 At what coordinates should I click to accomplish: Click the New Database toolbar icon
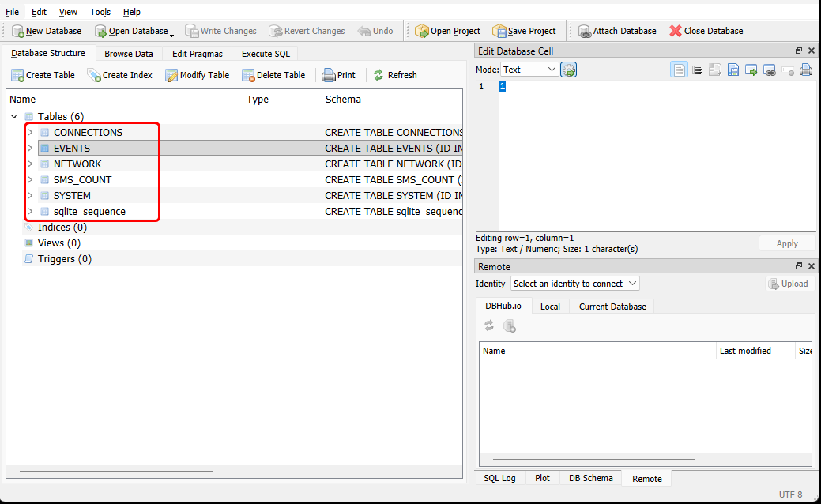click(17, 31)
